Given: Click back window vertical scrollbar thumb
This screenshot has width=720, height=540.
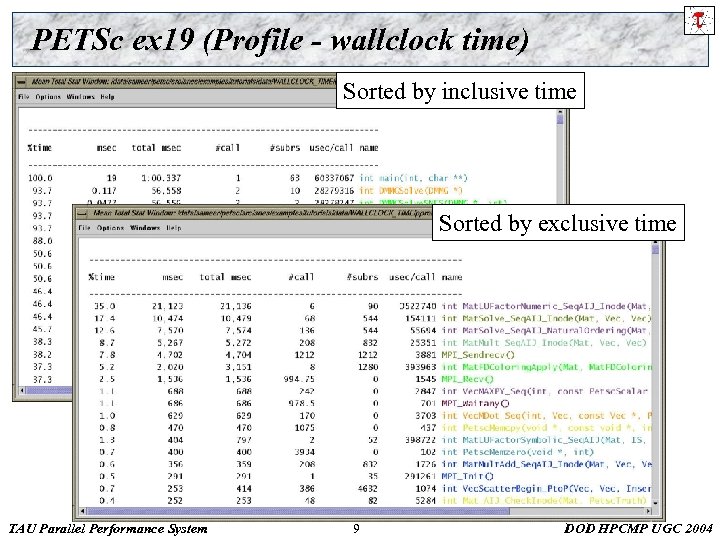Looking at the screenshot, I should pyautogui.click(x=560, y=119).
